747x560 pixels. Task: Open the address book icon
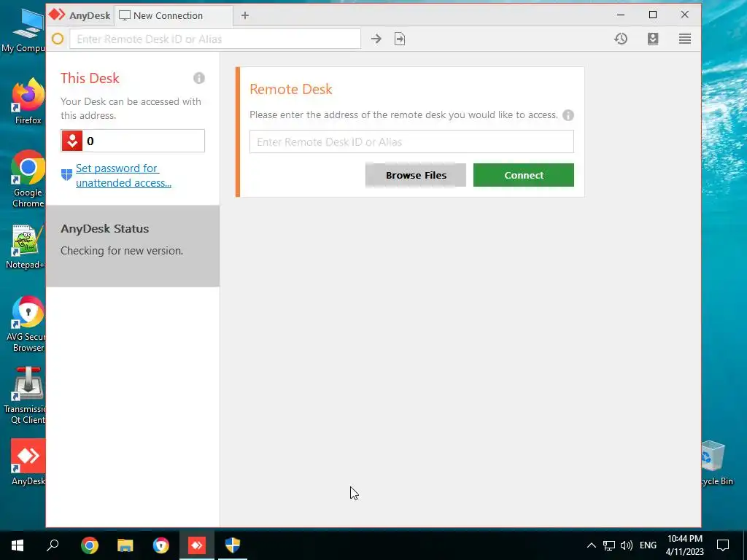653,39
